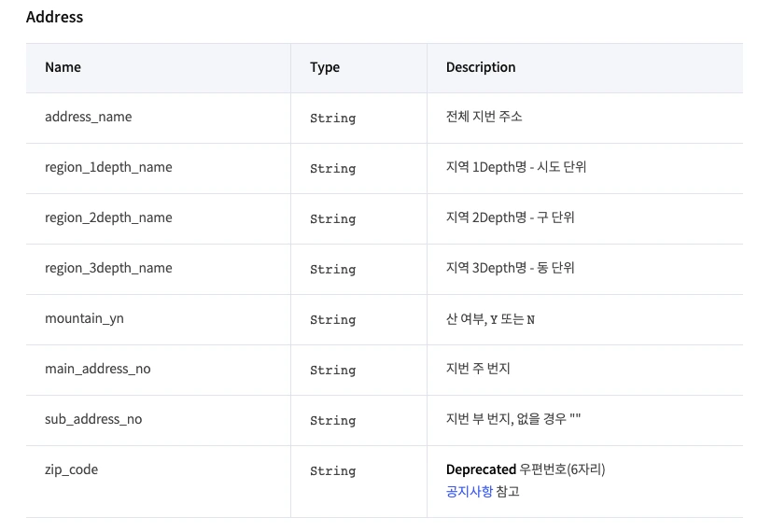Screen dimensions: 758x532
Task: Click the Description column header
Action: [481, 67]
